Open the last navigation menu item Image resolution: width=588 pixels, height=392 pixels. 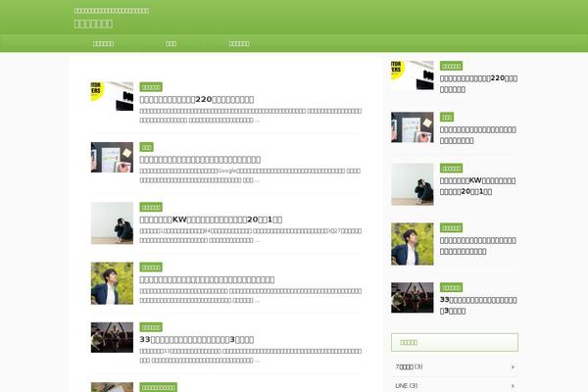point(239,43)
